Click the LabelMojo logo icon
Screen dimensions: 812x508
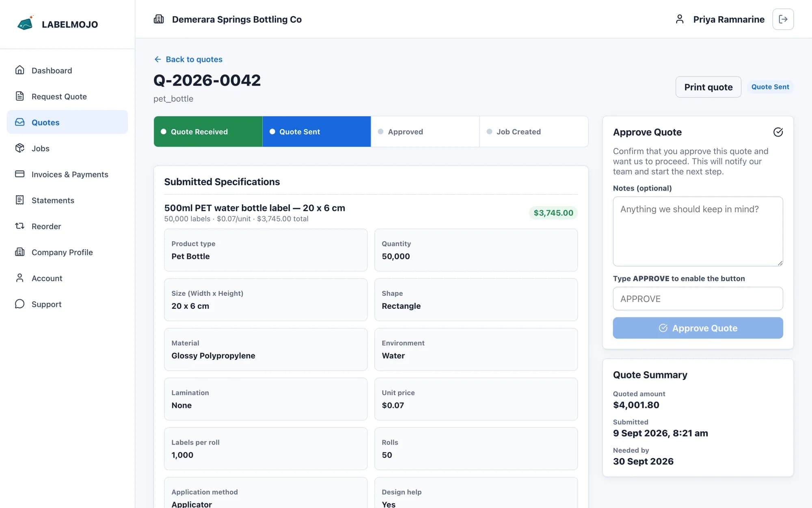(25, 24)
